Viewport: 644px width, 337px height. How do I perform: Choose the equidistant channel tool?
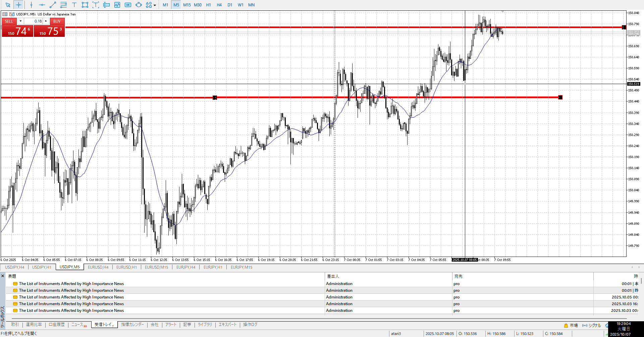point(63,5)
